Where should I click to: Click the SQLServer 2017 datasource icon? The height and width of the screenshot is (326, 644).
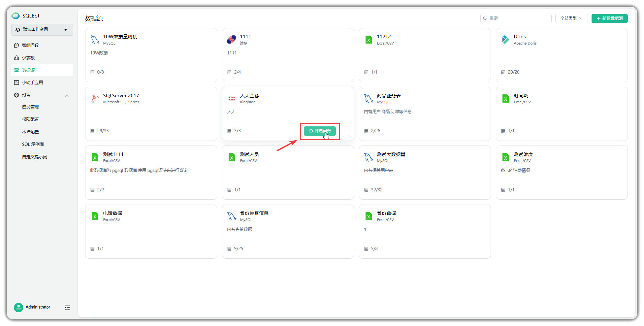click(x=95, y=98)
